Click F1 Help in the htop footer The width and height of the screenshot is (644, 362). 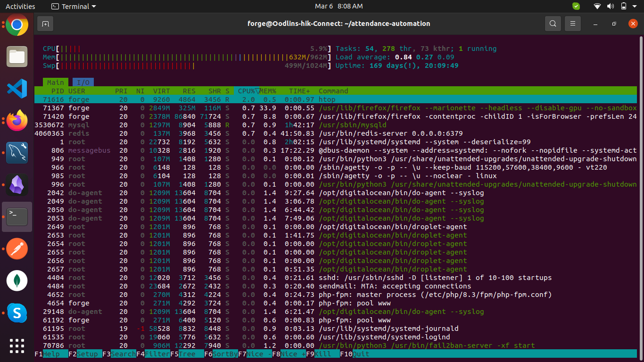[51, 354]
